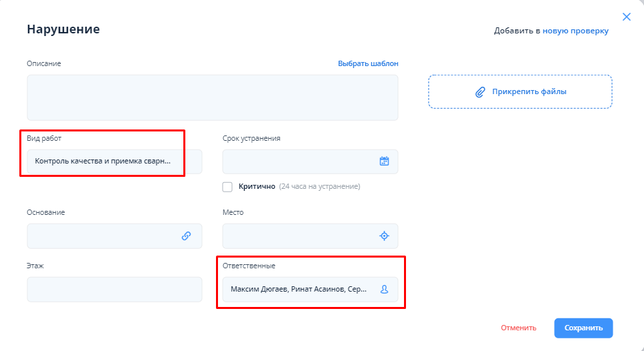This screenshot has width=644, height=351.
Task: Enable the Критично checkbox
Action: (x=227, y=187)
